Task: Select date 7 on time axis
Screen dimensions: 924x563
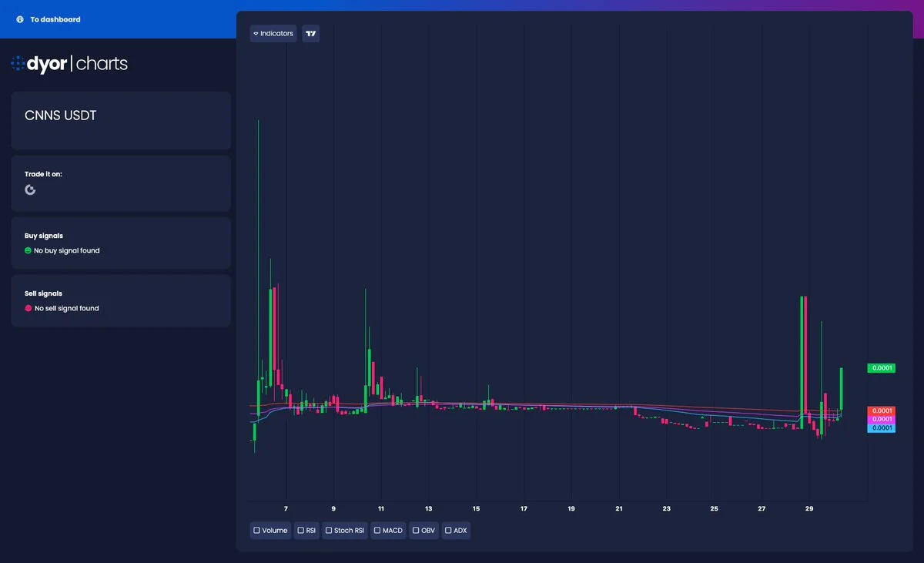Action: tap(286, 509)
